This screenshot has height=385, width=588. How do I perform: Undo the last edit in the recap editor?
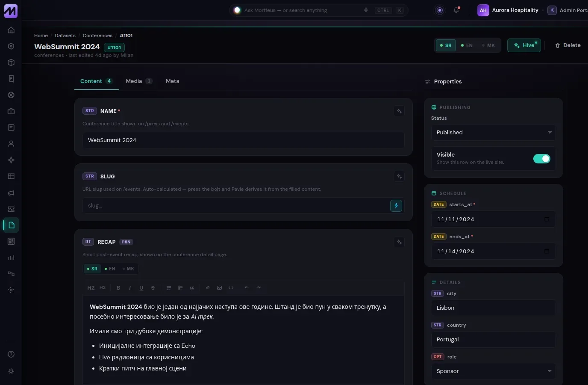click(x=247, y=288)
